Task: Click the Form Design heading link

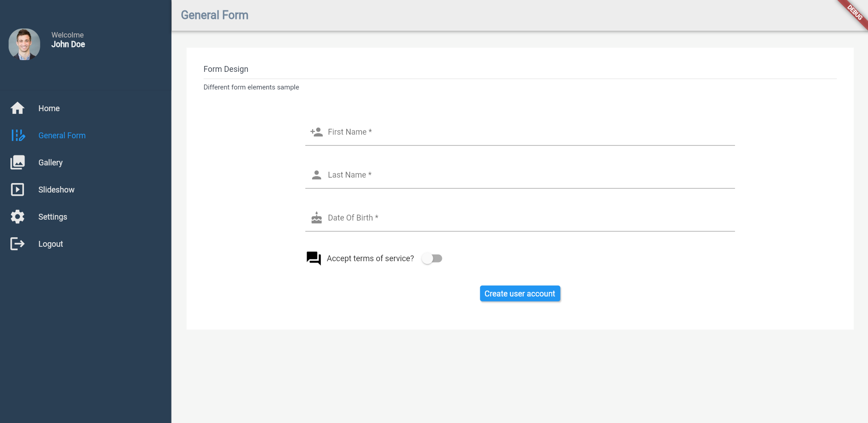Action: [226, 69]
